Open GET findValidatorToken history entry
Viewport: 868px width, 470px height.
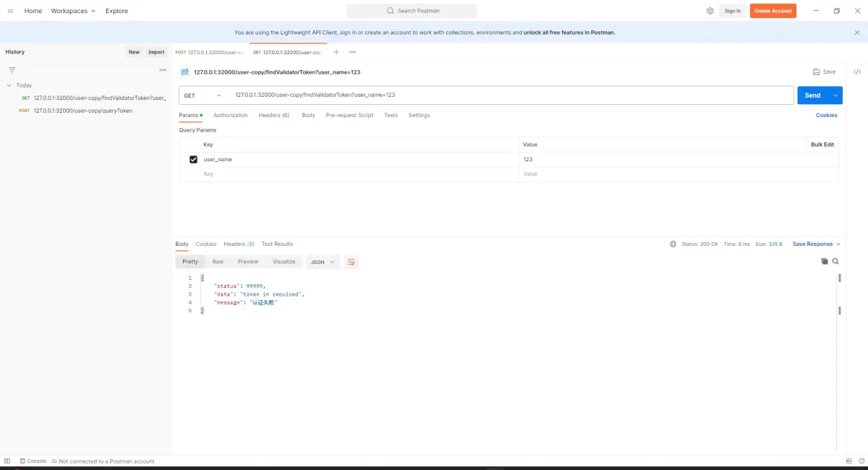[94, 98]
